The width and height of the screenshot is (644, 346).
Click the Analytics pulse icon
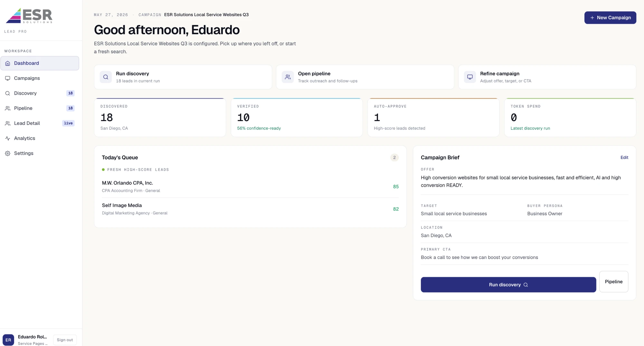(x=8, y=138)
